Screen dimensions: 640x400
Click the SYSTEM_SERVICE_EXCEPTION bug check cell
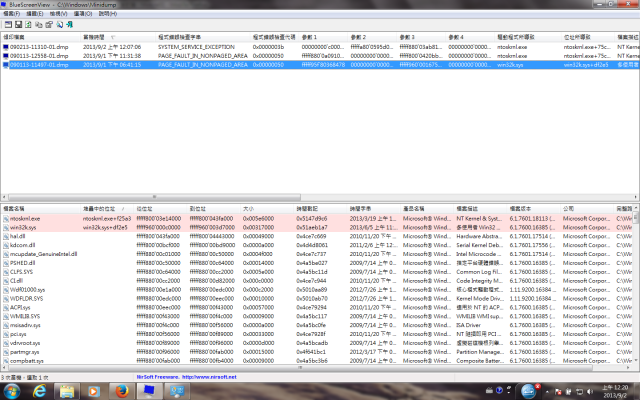click(196, 47)
